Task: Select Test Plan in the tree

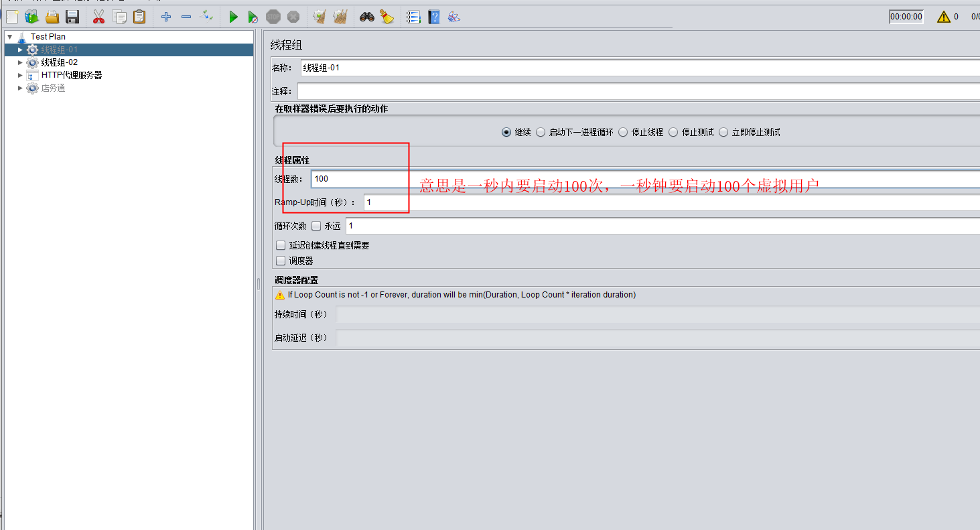Action: [48, 37]
